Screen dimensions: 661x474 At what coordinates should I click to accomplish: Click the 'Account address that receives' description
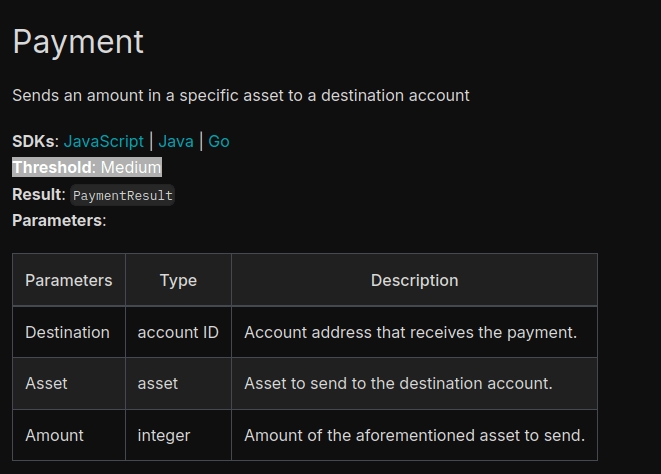tap(410, 332)
